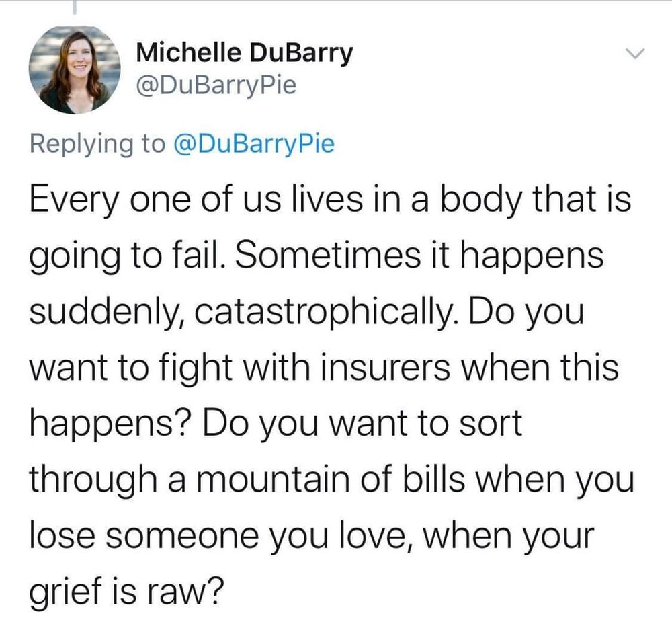The image size is (672, 628).
Task: Open Michelle DuBarry's profile picture
Action: [x=75, y=70]
